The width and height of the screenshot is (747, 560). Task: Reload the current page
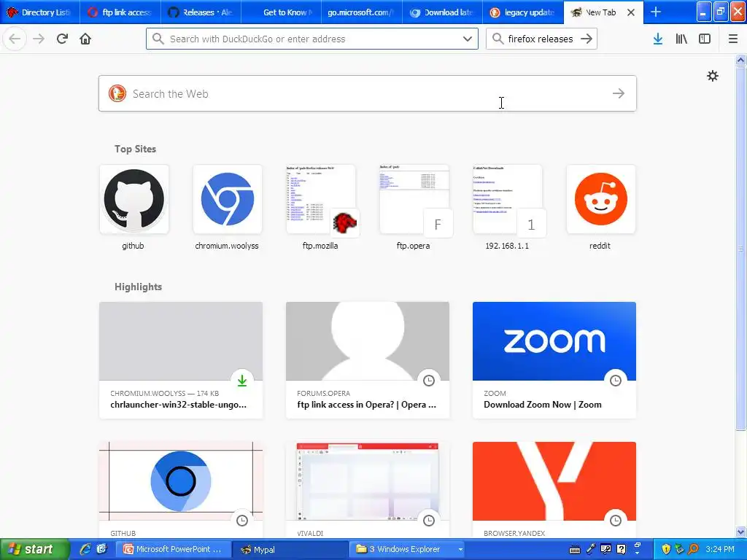pos(62,39)
